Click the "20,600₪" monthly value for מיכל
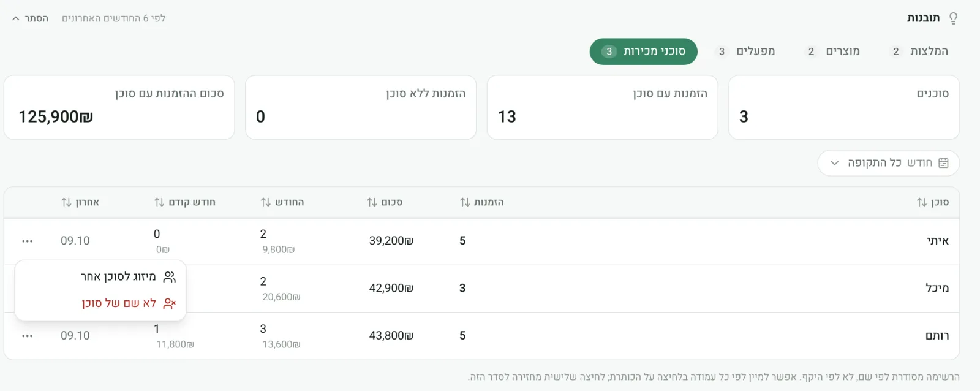The image size is (980, 391). 281,297
